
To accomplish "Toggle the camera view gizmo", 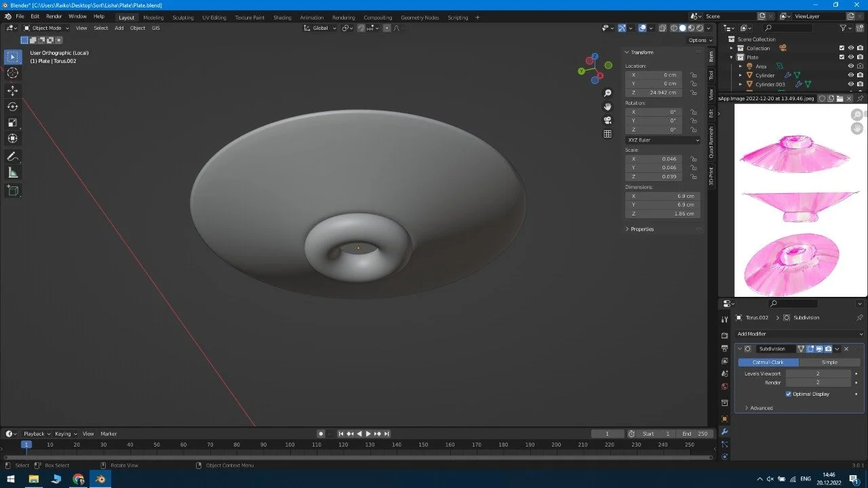I will tap(608, 120).
